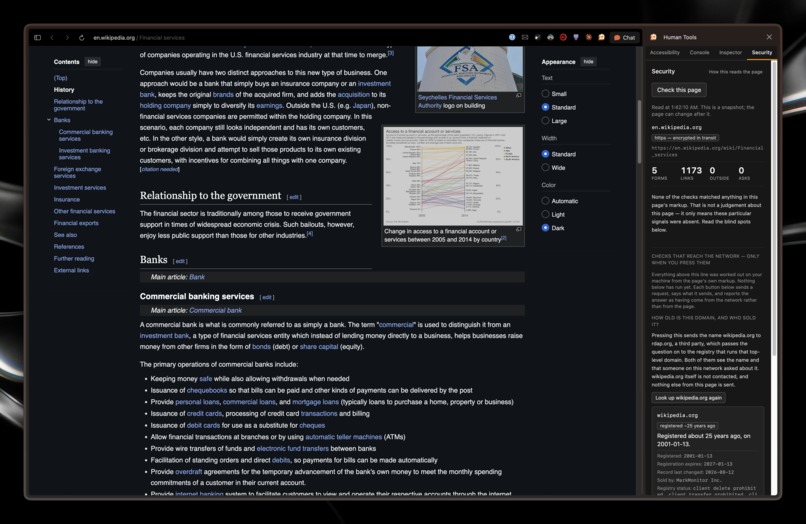Go to External links in Contents
The width and height of the screenshot is (806, 524).
coord(71,270)
